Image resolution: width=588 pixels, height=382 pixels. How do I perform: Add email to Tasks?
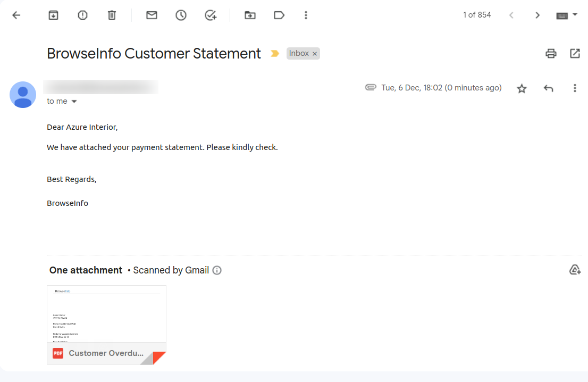[x=211, y=15]
